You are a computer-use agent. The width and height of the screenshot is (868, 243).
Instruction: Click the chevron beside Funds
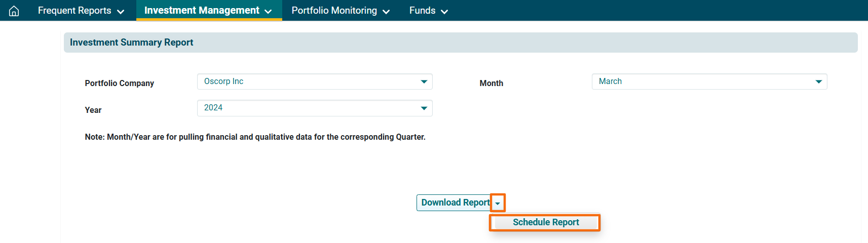[x=444, y=12]
